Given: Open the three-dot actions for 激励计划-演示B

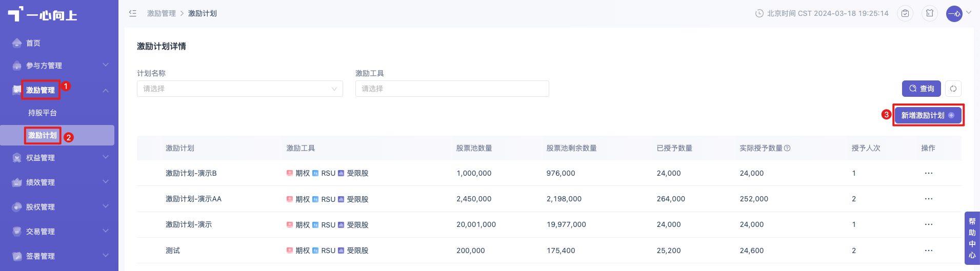Looking at the screenshot, I should 929,173.
